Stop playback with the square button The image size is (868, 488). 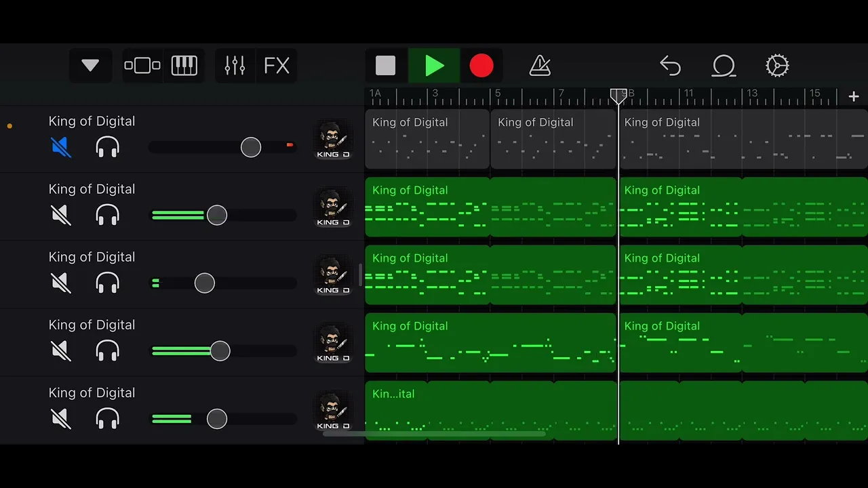click(x=385, y=66)
